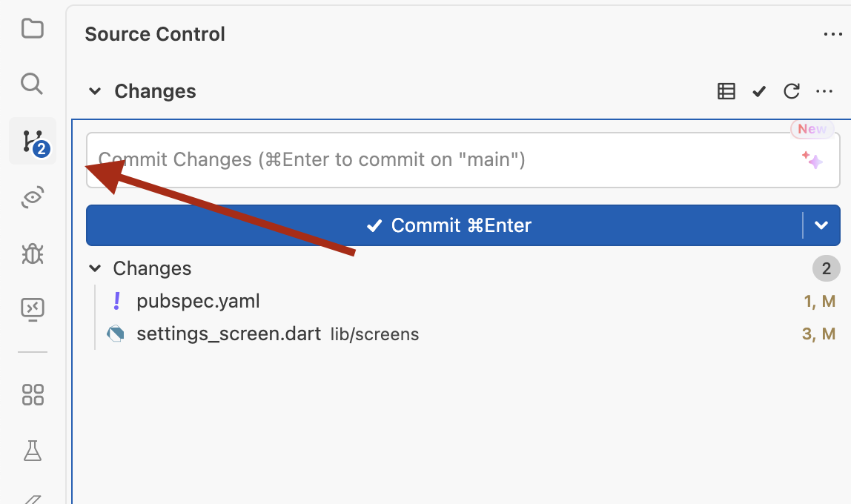Generate commit message with sparkle icon
851x504 pixels.
tap(812, 160)
